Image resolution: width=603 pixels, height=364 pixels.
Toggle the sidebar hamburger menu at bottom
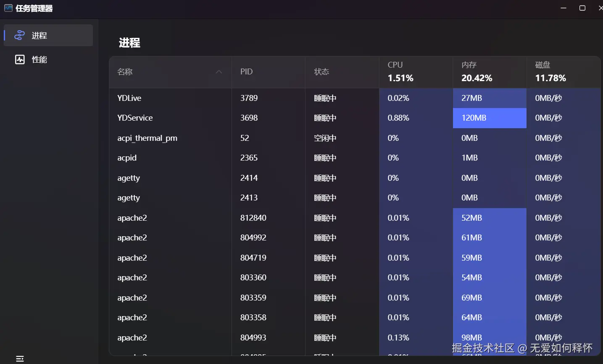[x=20, y=359]
